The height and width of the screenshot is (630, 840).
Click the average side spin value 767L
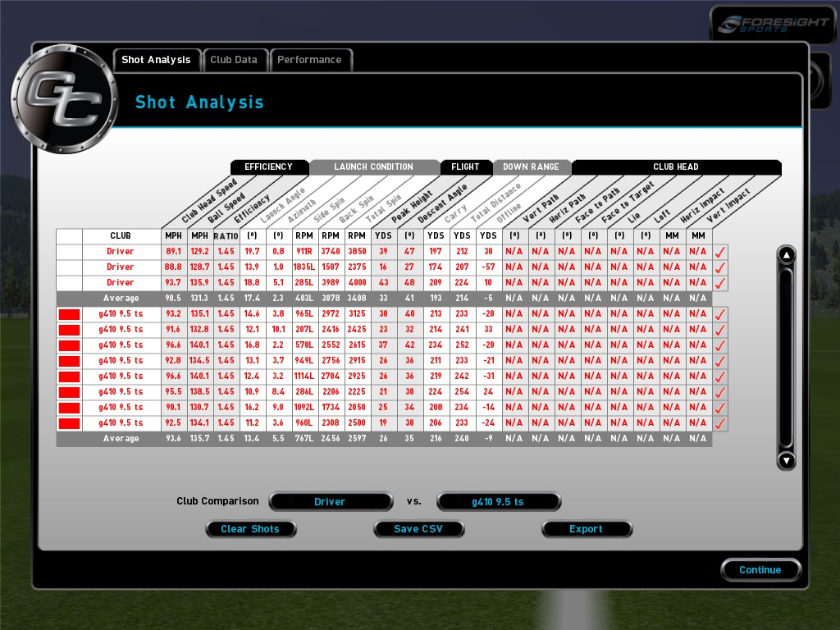coord(304,439)
